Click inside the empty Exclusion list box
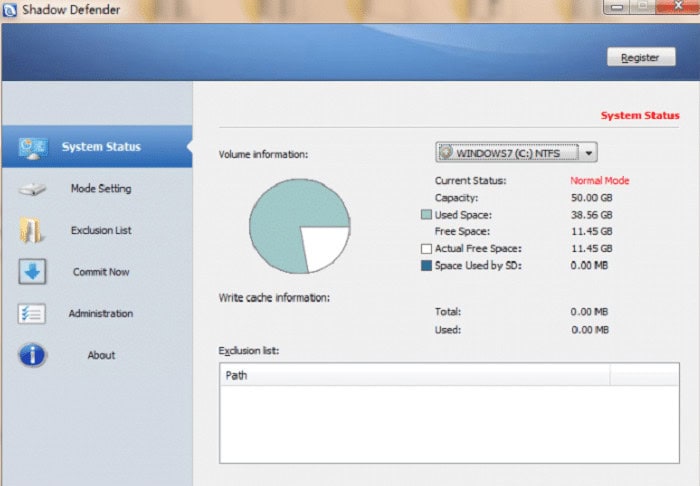 [x=449, y=424]
